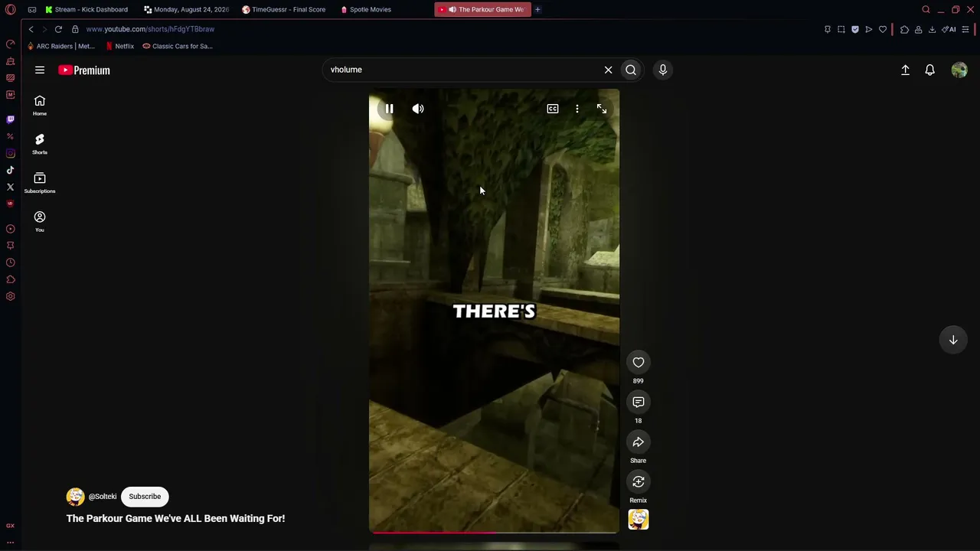Open the Easy Setup menu in toolbar

(x=965, y=29)
